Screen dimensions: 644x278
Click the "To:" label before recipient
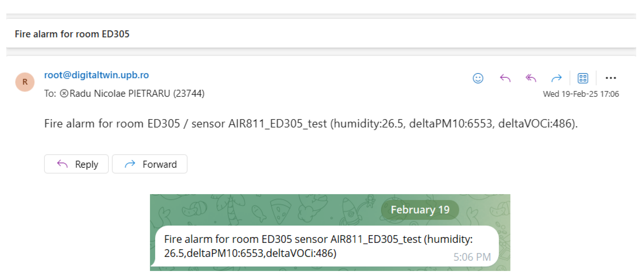point(50,94)
